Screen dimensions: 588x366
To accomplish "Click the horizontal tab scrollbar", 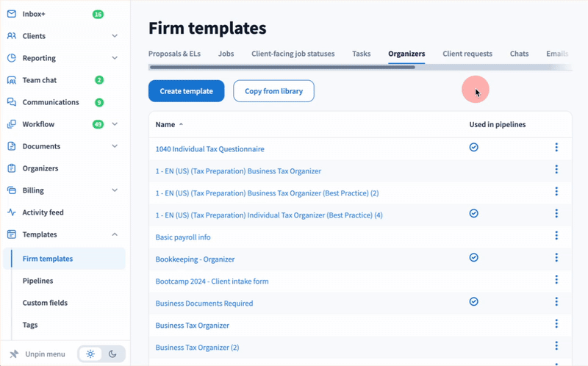I will click(x=282, y=67).
